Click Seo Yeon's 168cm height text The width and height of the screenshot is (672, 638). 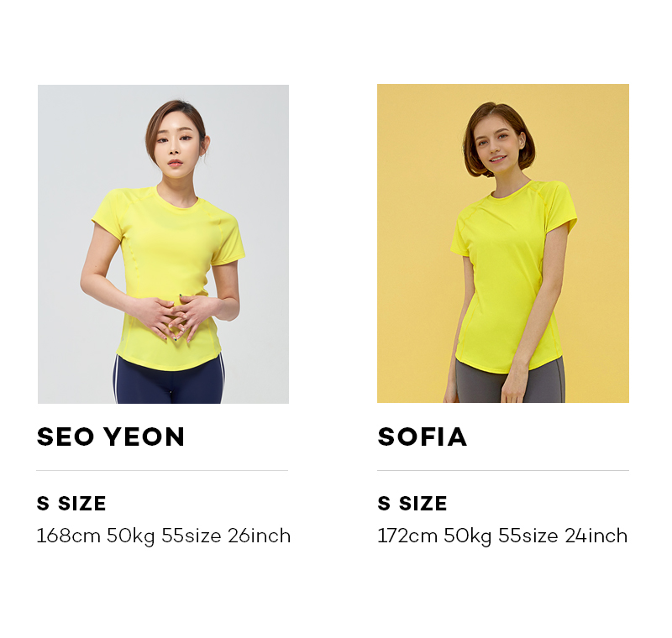(69, 536)
